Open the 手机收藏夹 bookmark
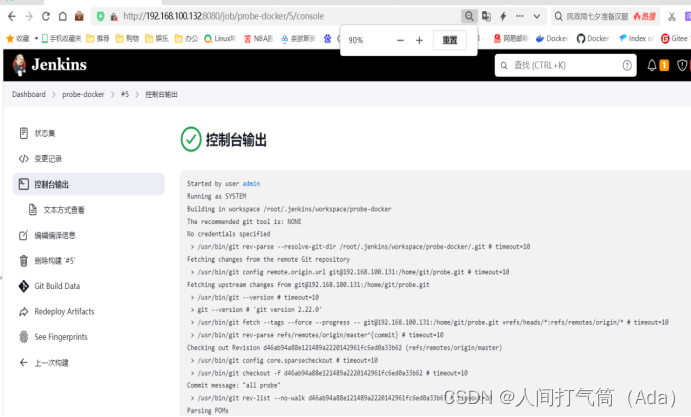691x417 pixels. point(61,39)
